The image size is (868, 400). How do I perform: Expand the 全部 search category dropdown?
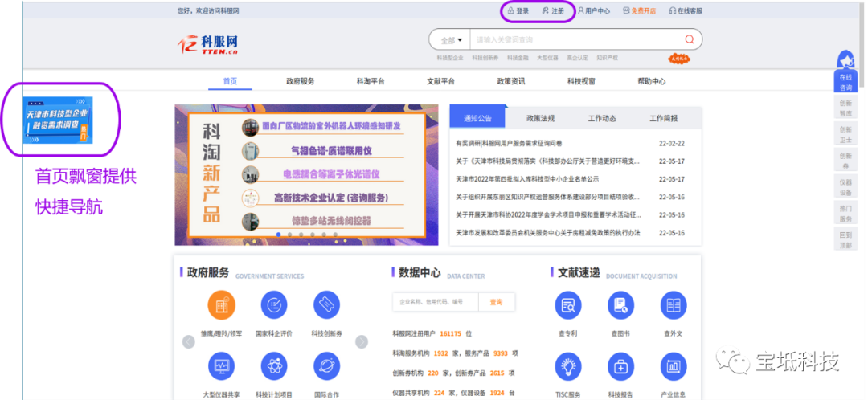pos(451,40)
